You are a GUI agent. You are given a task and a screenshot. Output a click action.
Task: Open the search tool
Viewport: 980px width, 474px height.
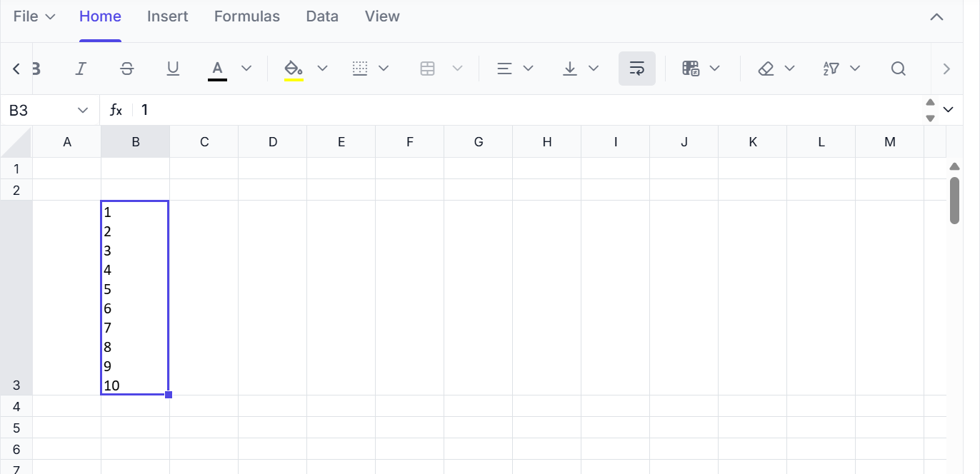click(898, 69)
